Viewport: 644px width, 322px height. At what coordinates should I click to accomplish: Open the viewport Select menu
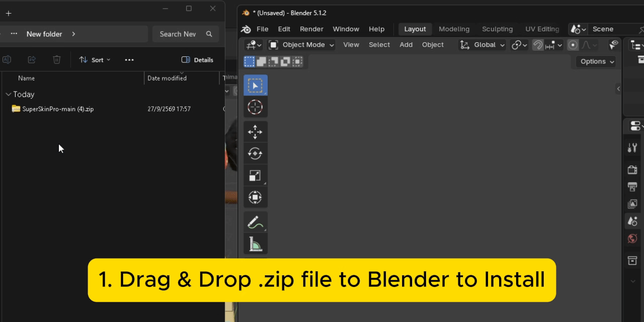point(379,45)
